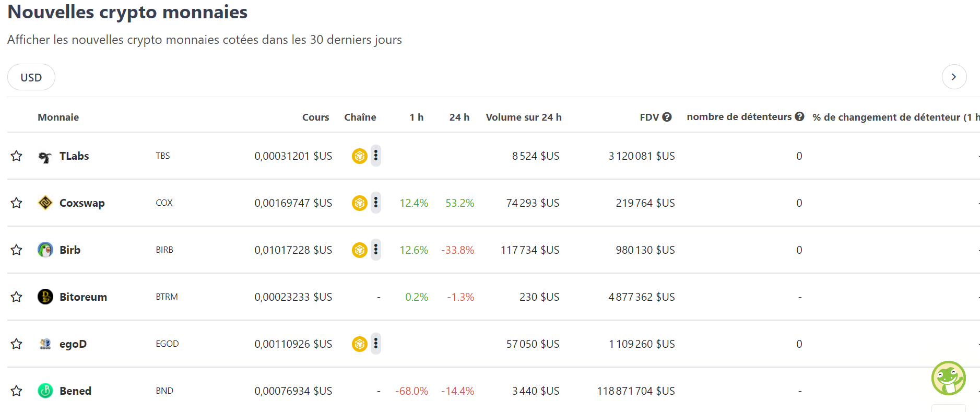This screenshot has width=980, height=412.
Task: Sort by nombre de détenteurs header
Action: [x=739, y=116]
